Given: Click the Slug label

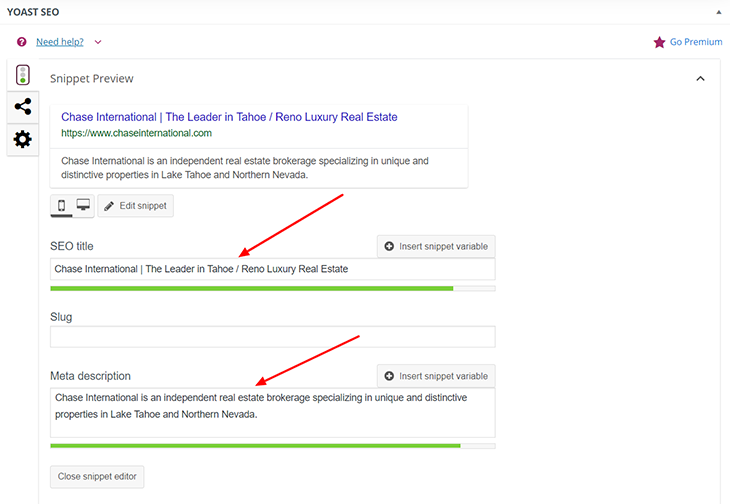Looking at the screenshot, I should (x=61, y=317).
